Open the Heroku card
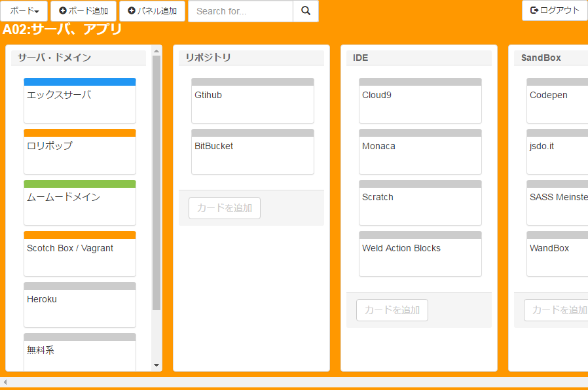 [80, 305]
